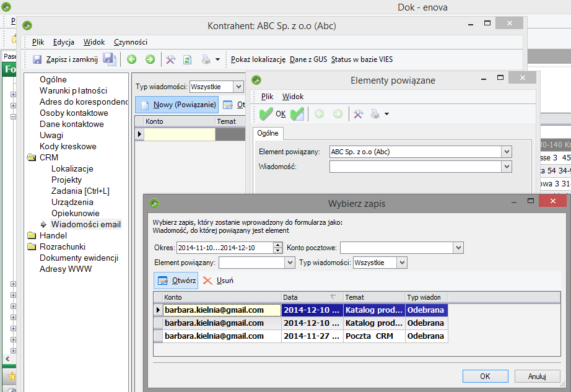Select Dane kontaktowe tree item

72,124
